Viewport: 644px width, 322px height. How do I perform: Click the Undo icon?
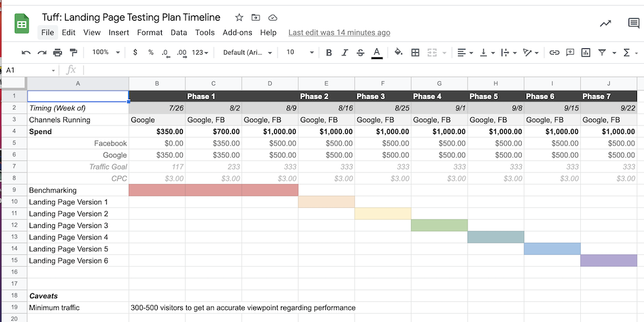pyautogui.click(x=26, y=53)
